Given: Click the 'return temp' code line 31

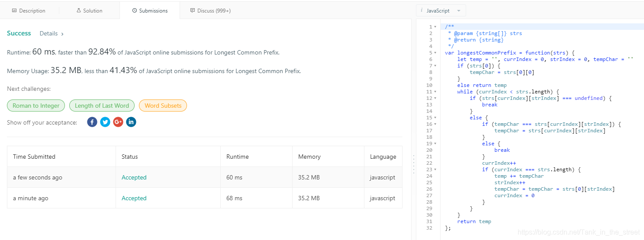Looking at the screenshot, I should (x=474, y=221).
